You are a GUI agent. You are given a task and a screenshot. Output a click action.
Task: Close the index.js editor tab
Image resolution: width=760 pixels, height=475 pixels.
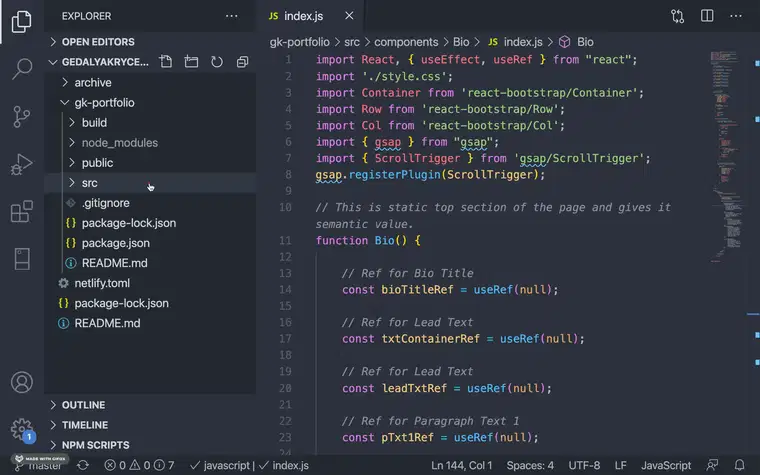coord(349,16)
